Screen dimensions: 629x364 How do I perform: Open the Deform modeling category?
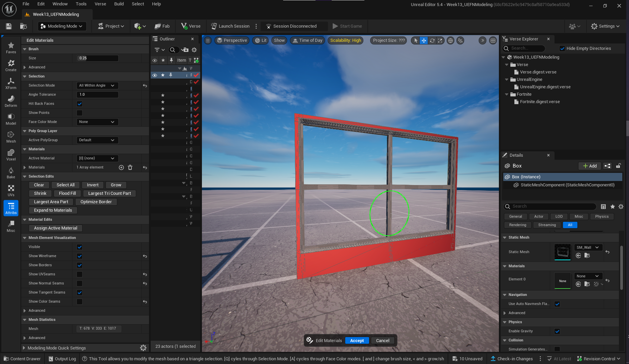[11, 101]
